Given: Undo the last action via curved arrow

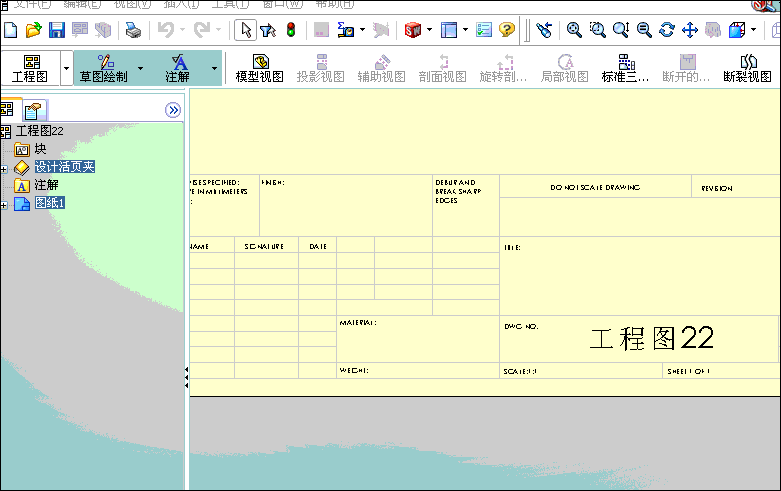Looking at the screenshot, I should click(166, 30).
